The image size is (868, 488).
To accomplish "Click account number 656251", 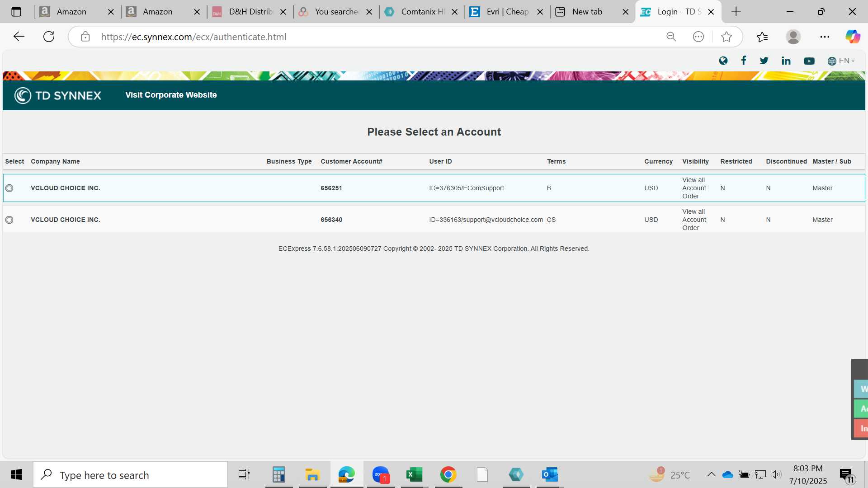I will [x=331, y=188].
